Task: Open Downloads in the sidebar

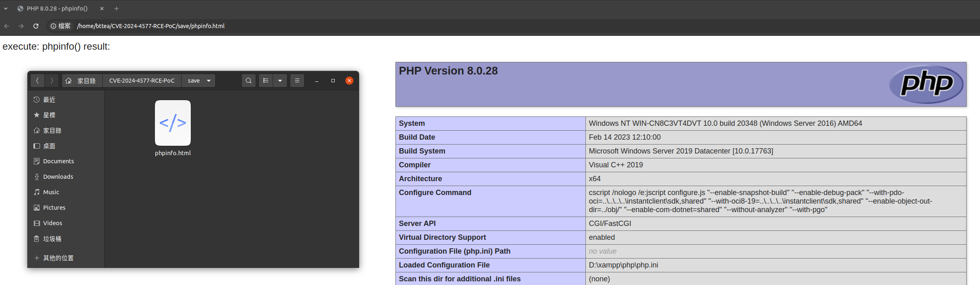Action: (x=58, y=177)
